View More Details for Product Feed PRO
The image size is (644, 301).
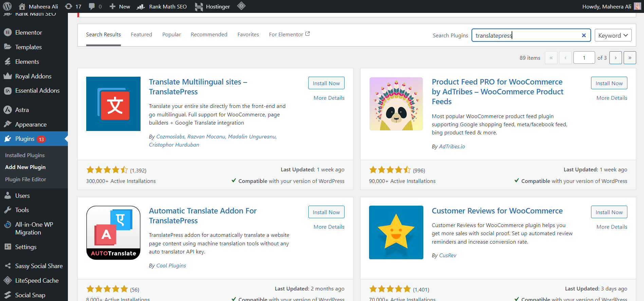point(612,98)
